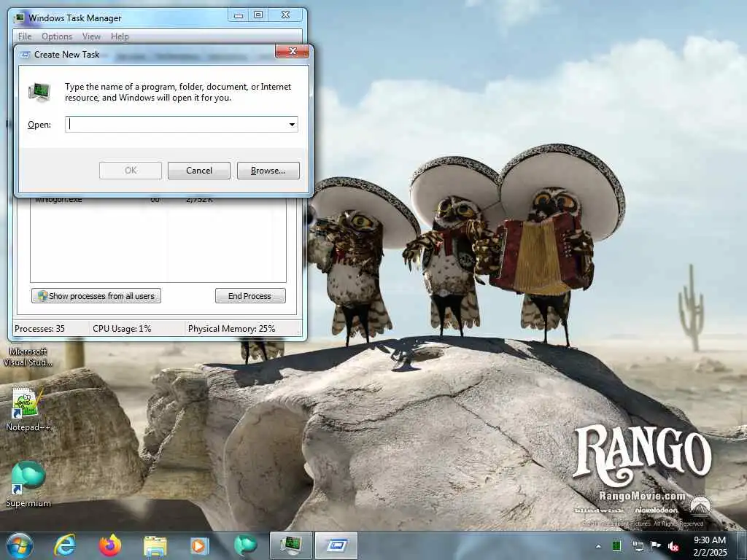Launch Firefox from the taskbar

(x=110, y=545)
